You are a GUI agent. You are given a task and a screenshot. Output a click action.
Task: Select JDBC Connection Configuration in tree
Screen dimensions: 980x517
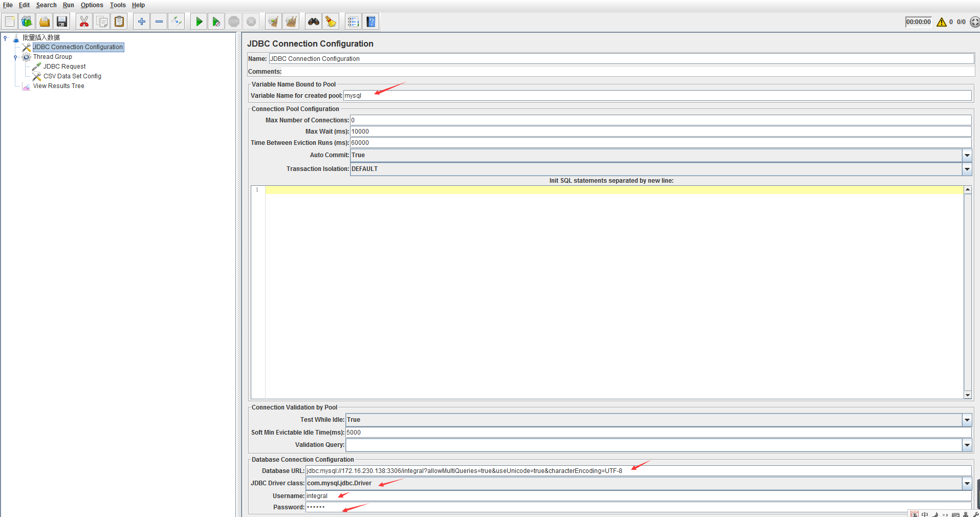78,47
